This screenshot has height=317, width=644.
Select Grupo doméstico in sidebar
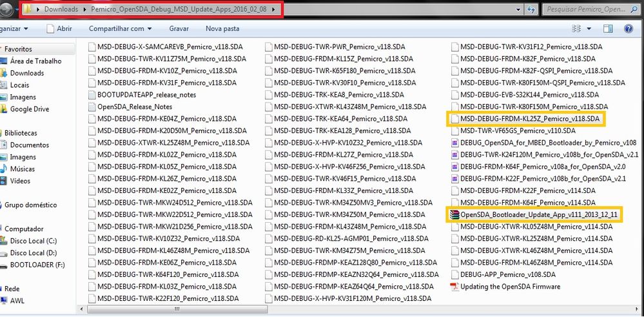(30, 205)
